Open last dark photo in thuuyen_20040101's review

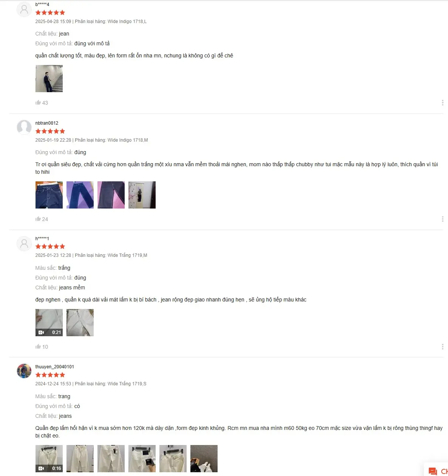pos(204,459)
